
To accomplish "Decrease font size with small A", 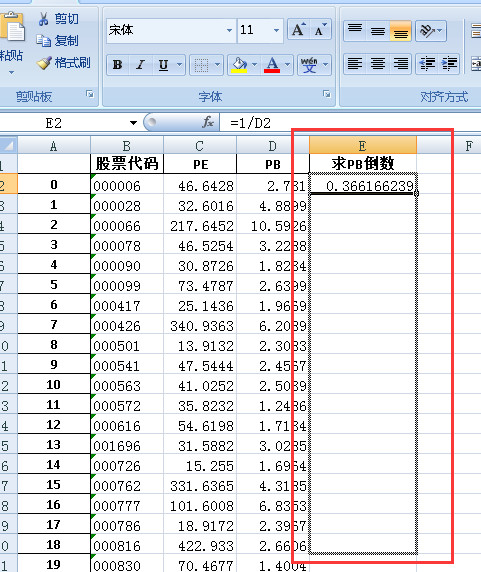I will (x=321, y=30).
